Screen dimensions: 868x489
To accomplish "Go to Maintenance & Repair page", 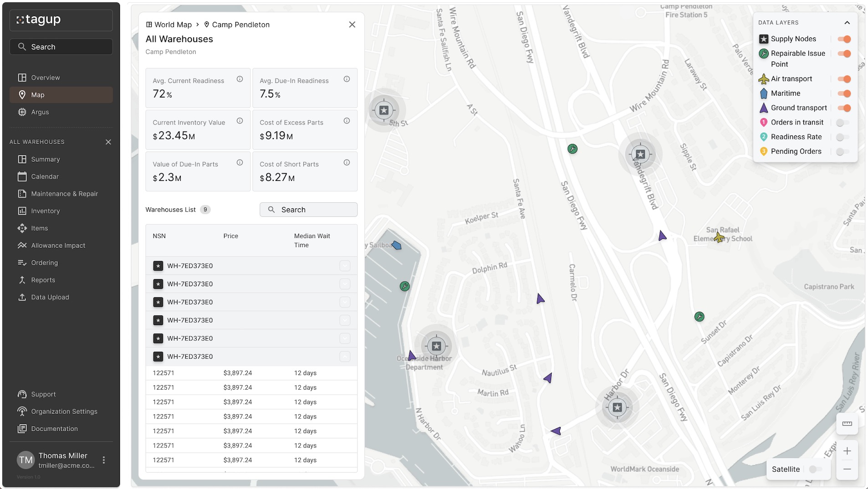I will point(64,194).
